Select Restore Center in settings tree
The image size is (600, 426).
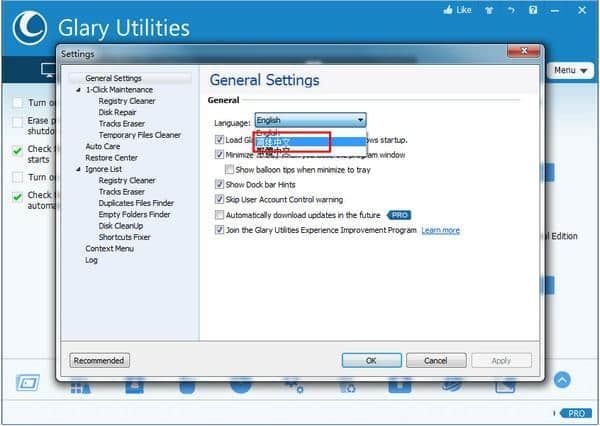click(111, 158)
